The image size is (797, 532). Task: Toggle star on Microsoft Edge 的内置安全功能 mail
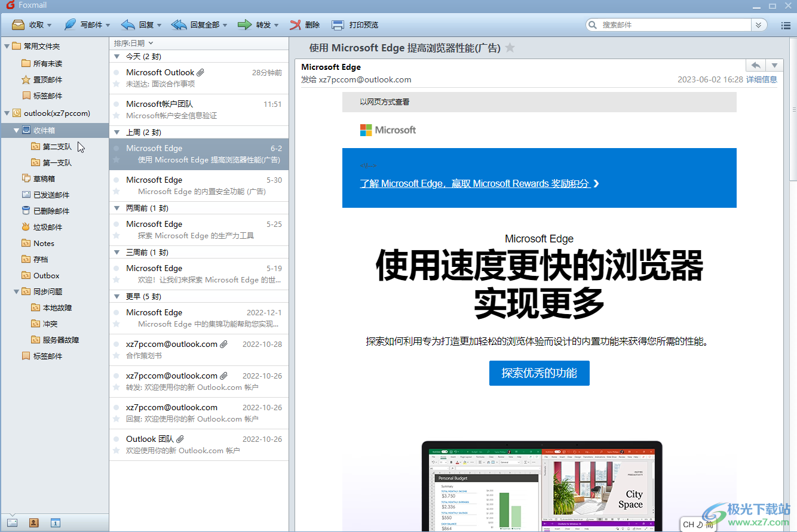(x=117, y=191)
